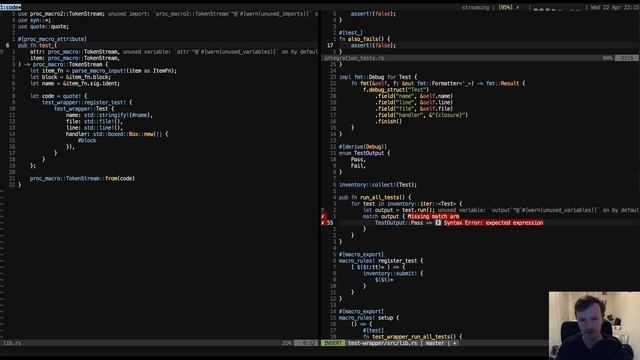Click 'TestOutput::Pass =>' match arm
640x360 pixels.
403,223
